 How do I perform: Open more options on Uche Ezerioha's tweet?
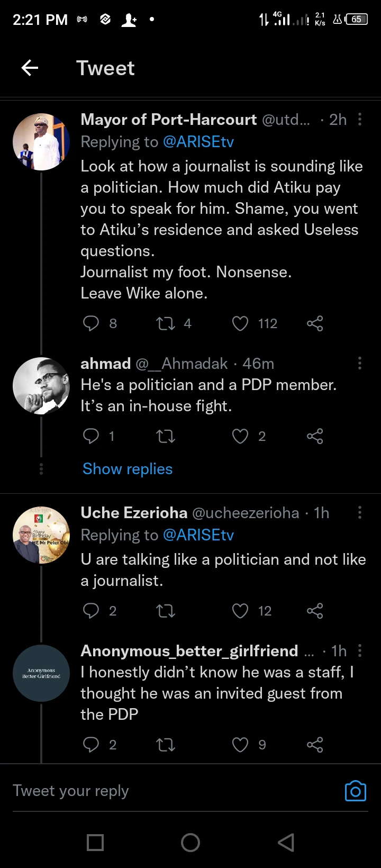(x=360, y=512)
